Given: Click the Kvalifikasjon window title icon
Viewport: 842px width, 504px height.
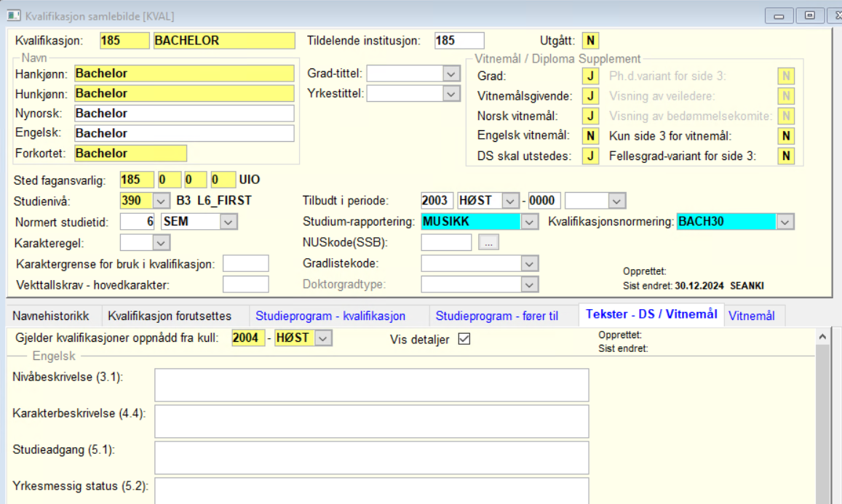Looking at the screenshot, I should click(x=14, y=15).
